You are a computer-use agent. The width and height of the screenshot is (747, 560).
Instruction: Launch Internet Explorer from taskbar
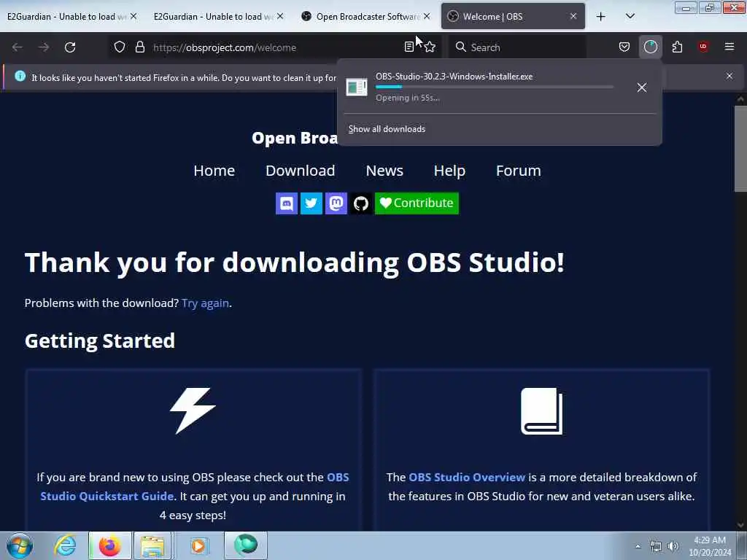(65, 545)
